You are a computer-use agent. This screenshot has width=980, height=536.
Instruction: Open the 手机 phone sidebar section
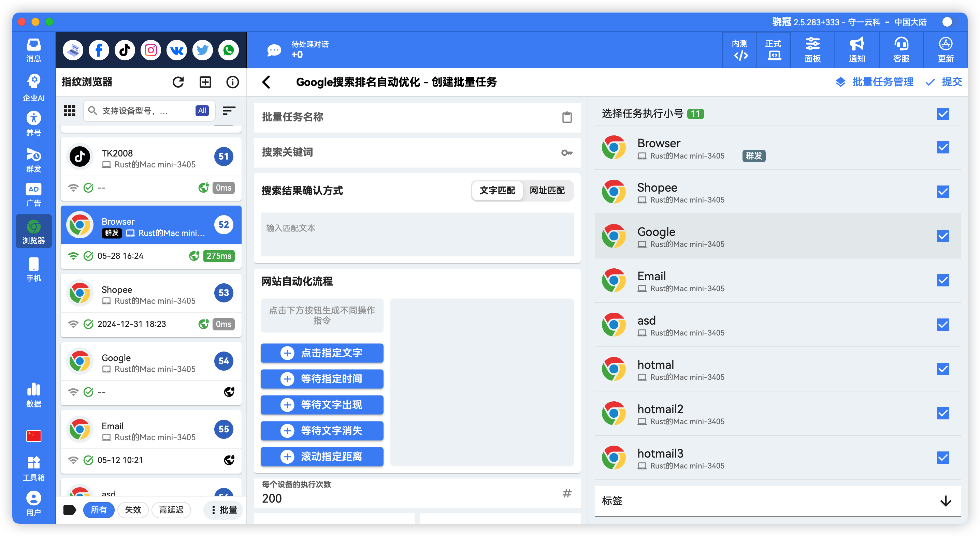(x=33, y=269)
